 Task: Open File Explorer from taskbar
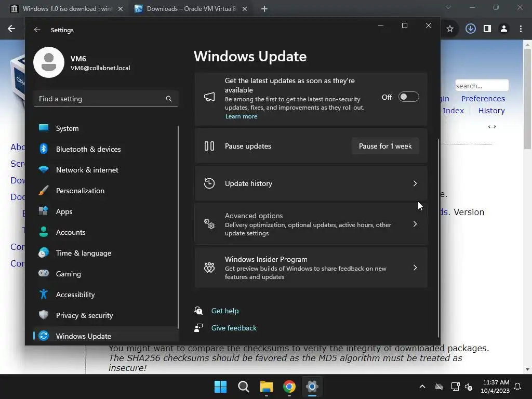[267, 387]
